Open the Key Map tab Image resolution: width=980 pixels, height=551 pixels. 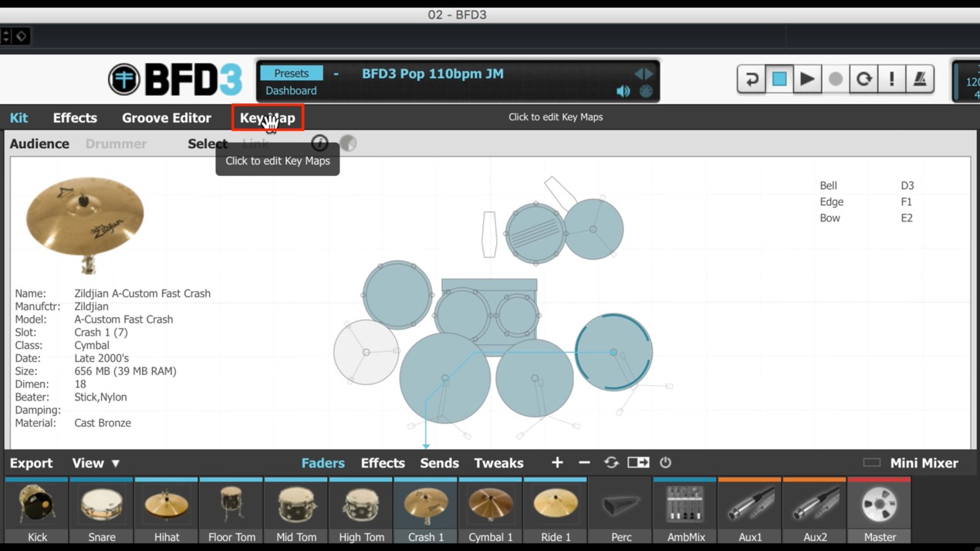click(x=268, y=118)
